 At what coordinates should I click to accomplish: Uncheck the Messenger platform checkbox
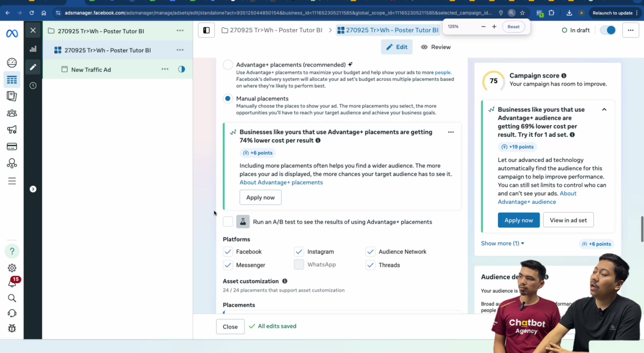228,265
